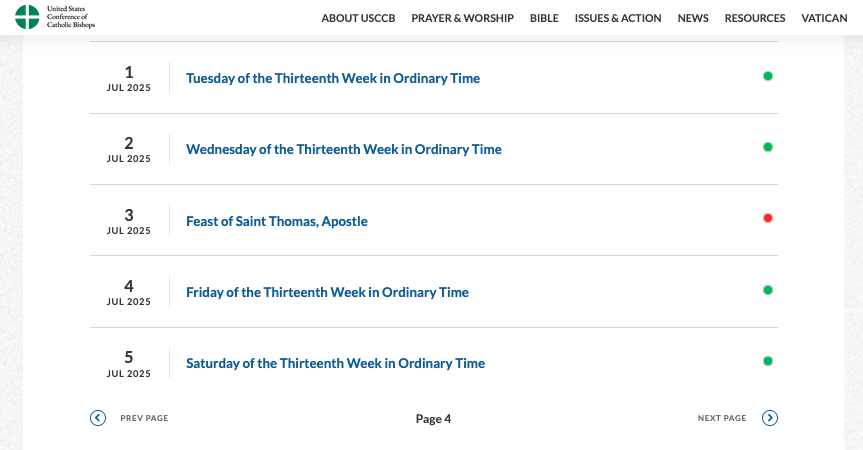Click the NEXT PAGE text link
Viewport: 863px width, 450px height.
[x=722, y=418]
